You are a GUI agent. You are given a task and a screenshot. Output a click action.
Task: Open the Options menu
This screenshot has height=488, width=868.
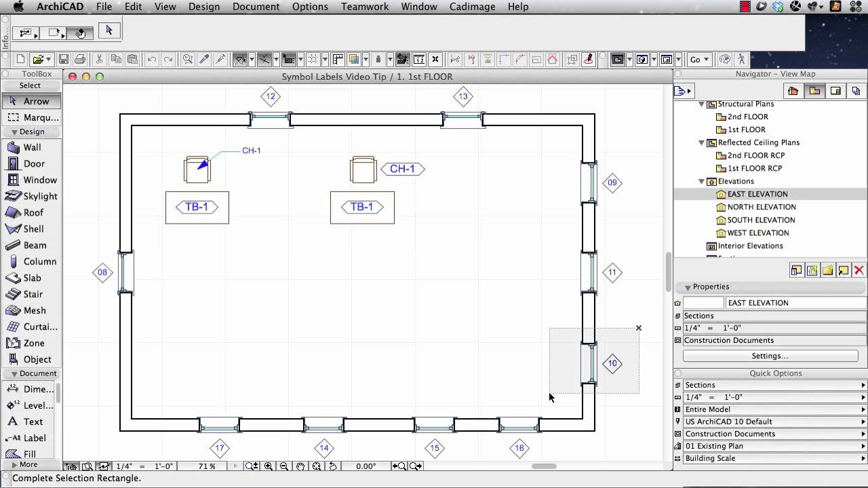coord(310,7)
